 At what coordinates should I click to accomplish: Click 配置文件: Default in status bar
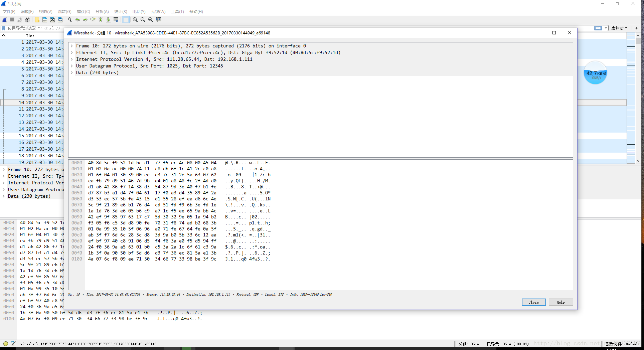point(623,344)
